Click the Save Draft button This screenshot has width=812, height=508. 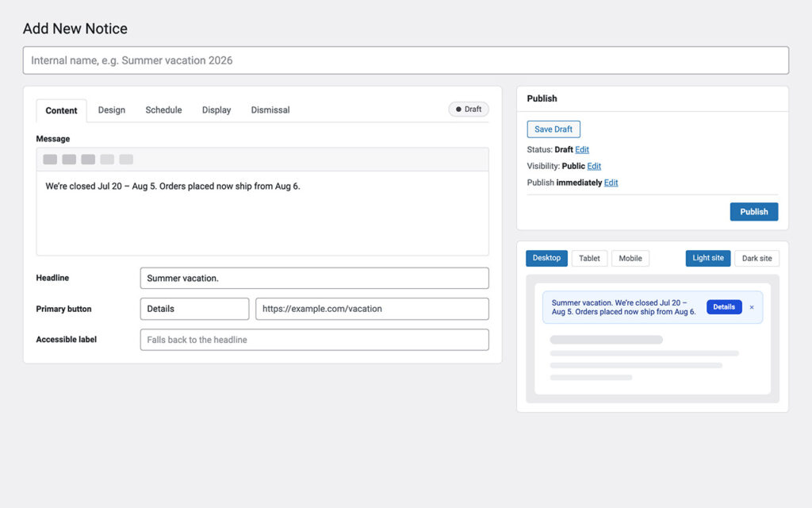click(x=553, y=129)
